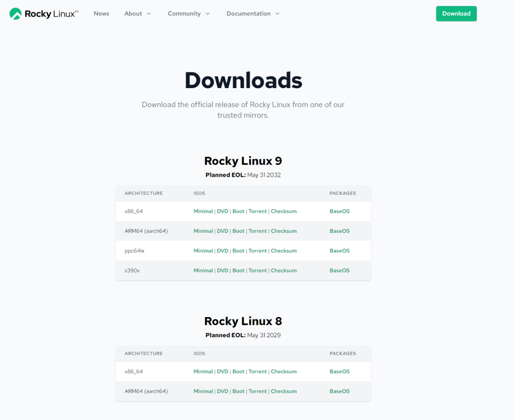Click the Boot link for ppc64le architecture

[x=238, y=250]
